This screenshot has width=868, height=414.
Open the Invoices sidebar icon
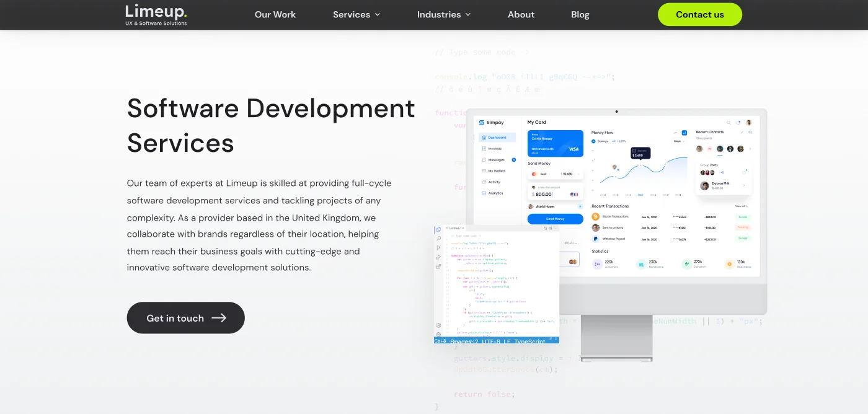coord(484,149)
